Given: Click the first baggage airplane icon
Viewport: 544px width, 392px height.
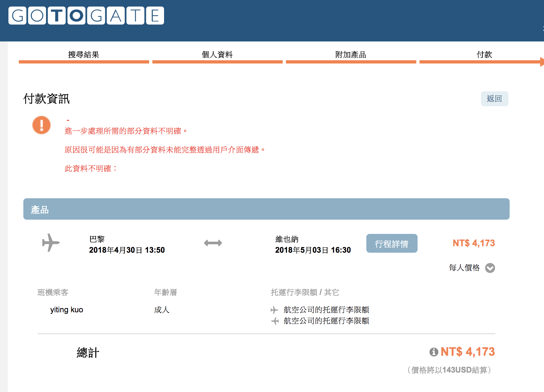Looking at the screenshot, I should coord(274,310).
